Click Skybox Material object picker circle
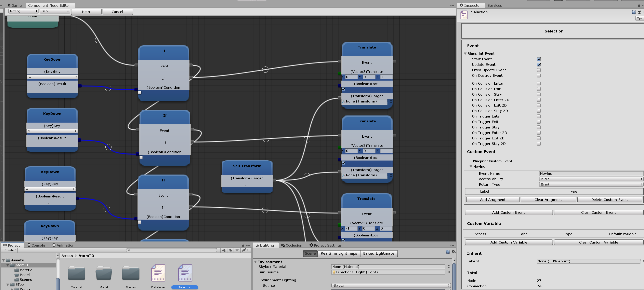 point(449,267)
